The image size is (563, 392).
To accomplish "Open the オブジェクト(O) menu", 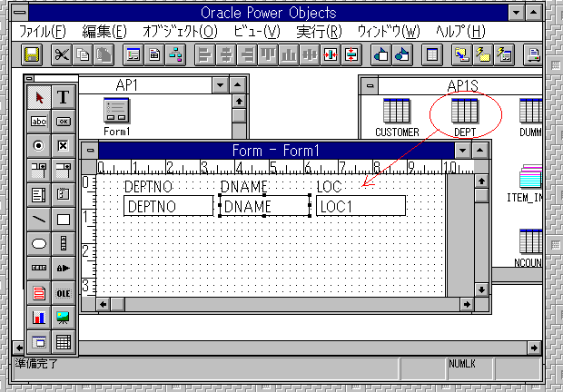I will 180,32.
